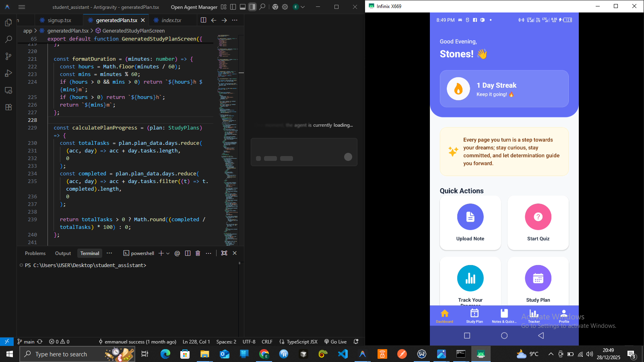Open the account dropdown next to avatar E

(x=303, y=7)
